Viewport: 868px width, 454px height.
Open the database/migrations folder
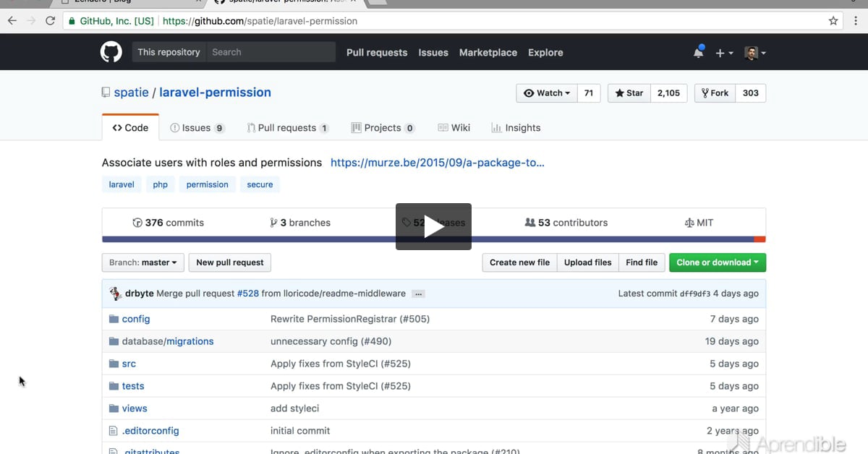click(x=168, y=341)
